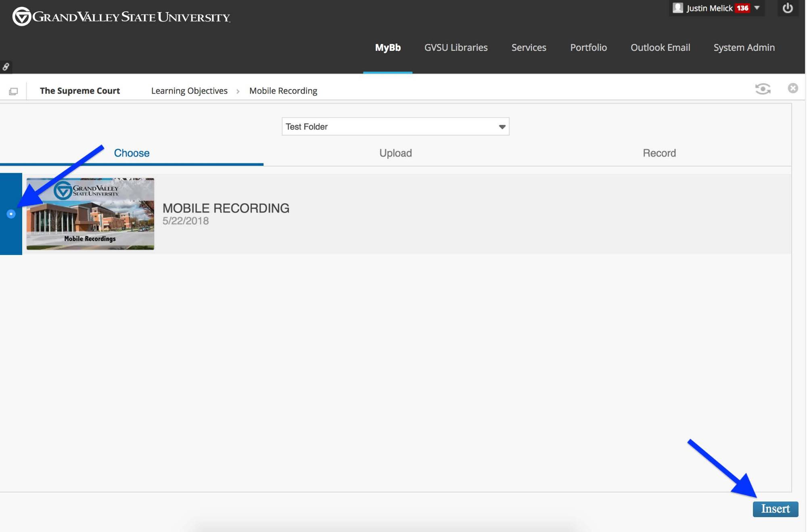This screenshot has width=807, height=532.
Task: Click the quick links chain icon
Action: click(x=6, y=67)
